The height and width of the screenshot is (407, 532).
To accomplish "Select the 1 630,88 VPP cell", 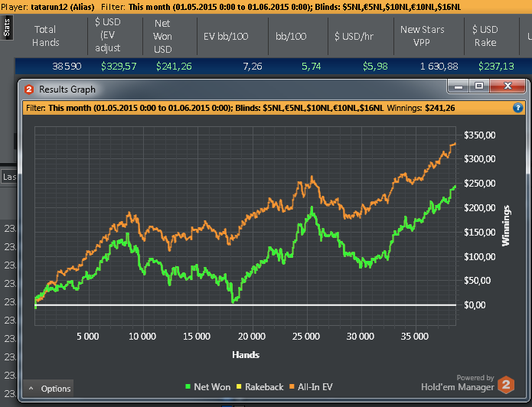I will pos(439,66).
